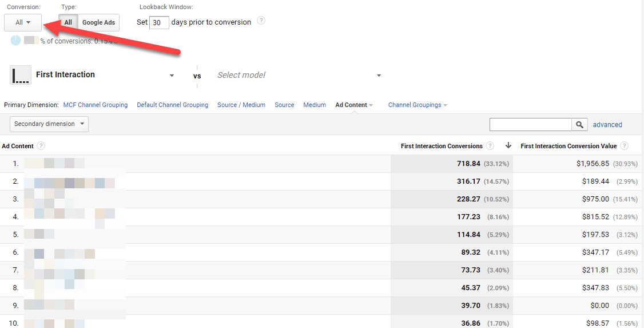Expand the Select model comparison dropdown
The image size is (644, 328).
click(379, 76)
